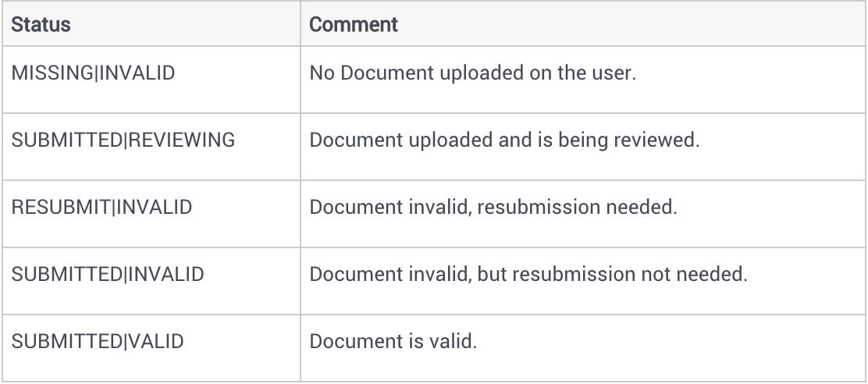
Task: Click the Status column header
Action: (x=41, y=24)
